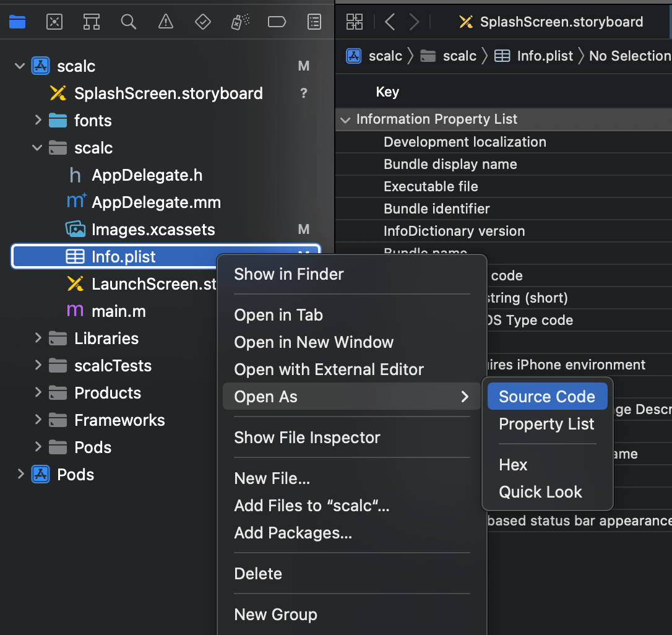This screenshot has height=635, width=672.
Task: Go forward with the right chevron
Action: pyautogui.click(x=413, y=22)
